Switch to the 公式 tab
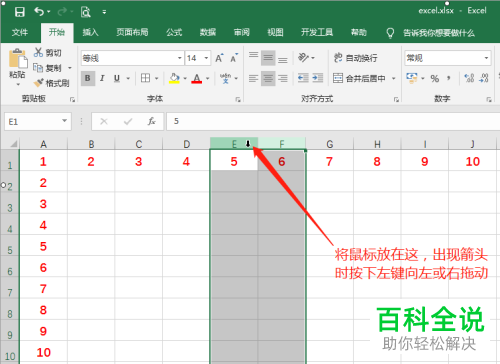Image resolution: width=500 pixels, height=364 pixels. tap(174, 32)
